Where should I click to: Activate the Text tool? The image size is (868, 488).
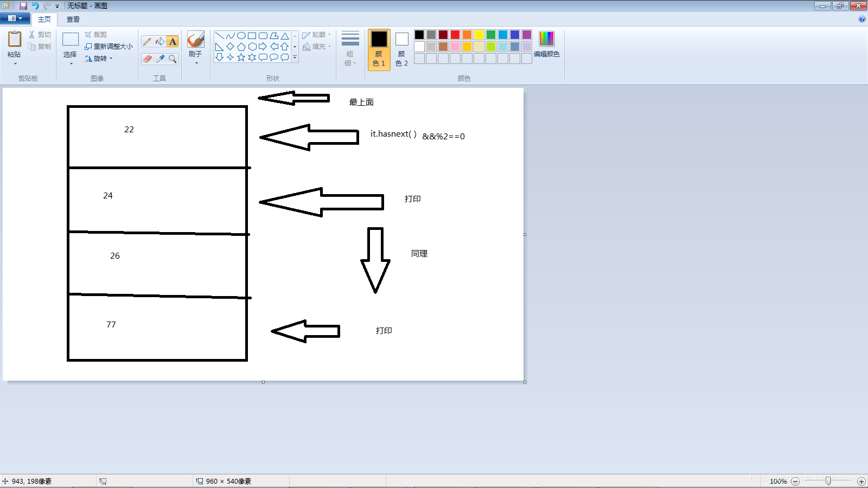tap(173, 41)
